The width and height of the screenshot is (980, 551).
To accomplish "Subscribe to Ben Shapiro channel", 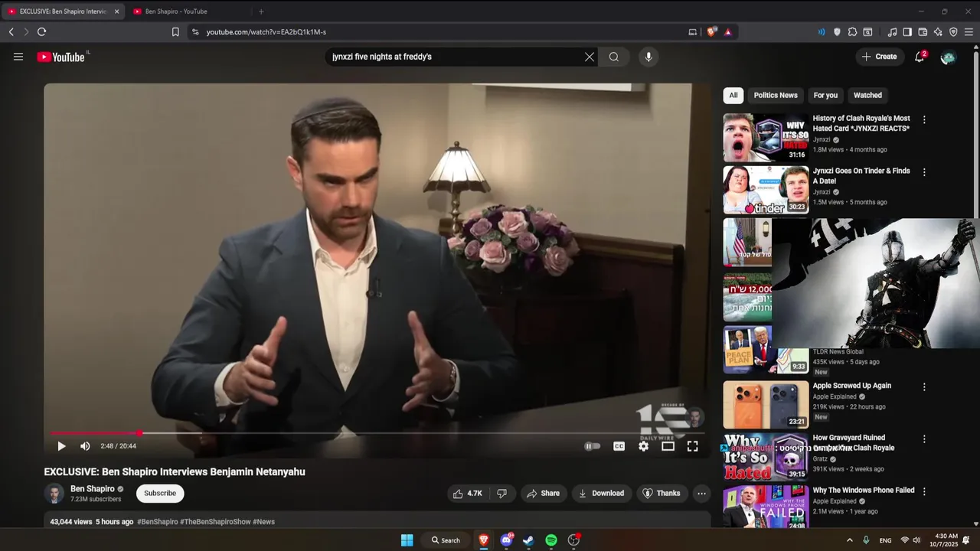I will point(160,494).
